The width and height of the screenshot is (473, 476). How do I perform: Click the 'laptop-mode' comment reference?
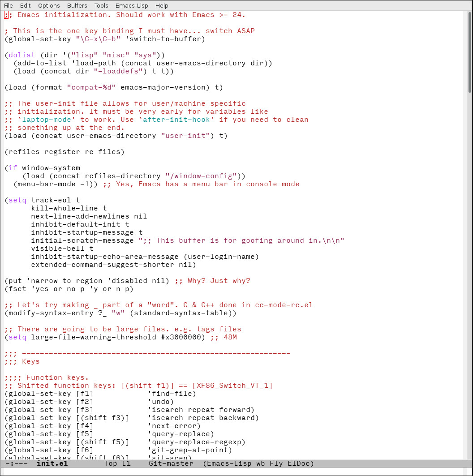click(47, 119)
